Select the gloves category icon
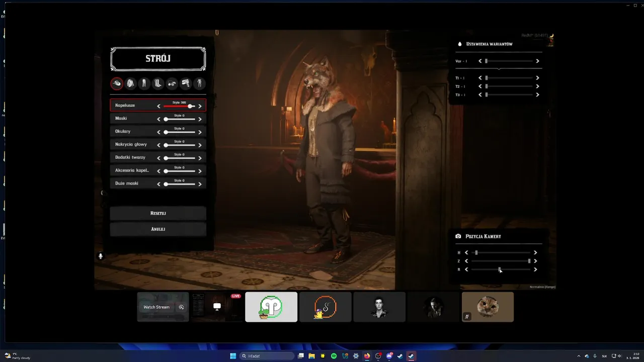644x362 pixels. point(186,83)
